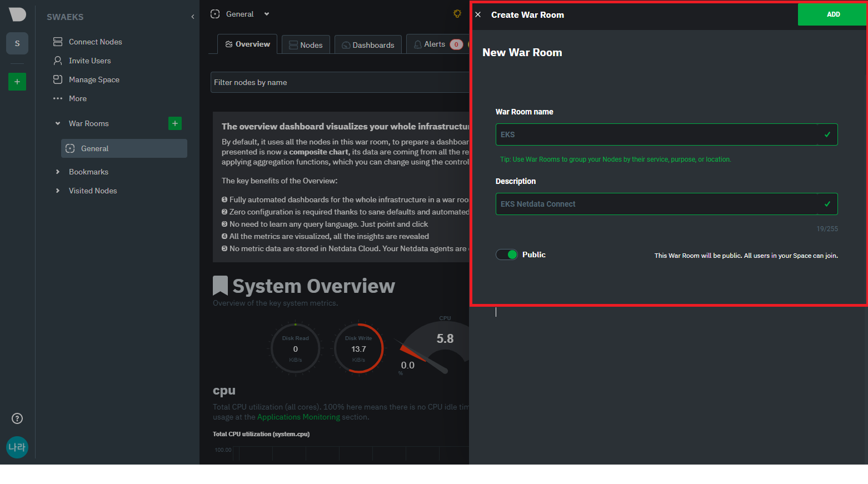This screenshot has height=484, width=868.
Task: Click the lightbulb icon in the header
Action: pyautogui.click(x=457, y=14)
